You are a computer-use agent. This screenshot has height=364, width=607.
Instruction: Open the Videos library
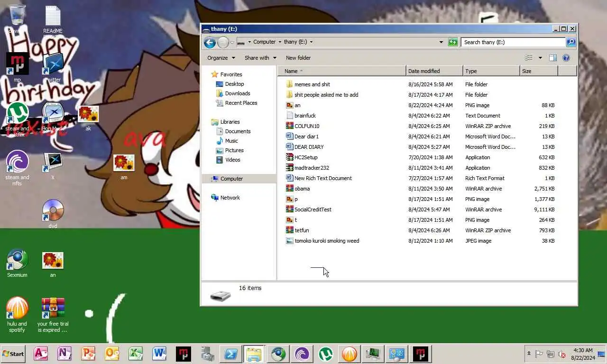click(x=232, y=160)
